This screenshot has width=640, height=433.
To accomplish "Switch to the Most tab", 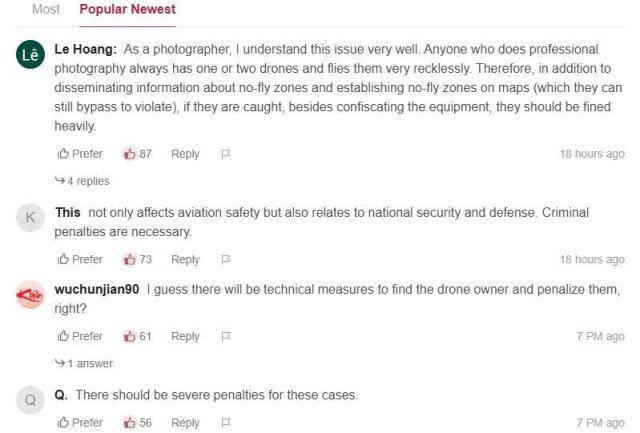I will point(46,9).
